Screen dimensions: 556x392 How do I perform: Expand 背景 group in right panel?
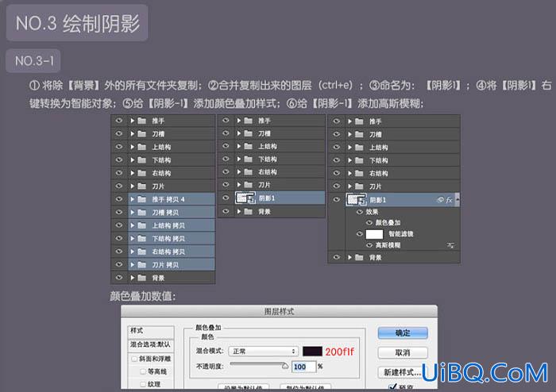[349, 257]
